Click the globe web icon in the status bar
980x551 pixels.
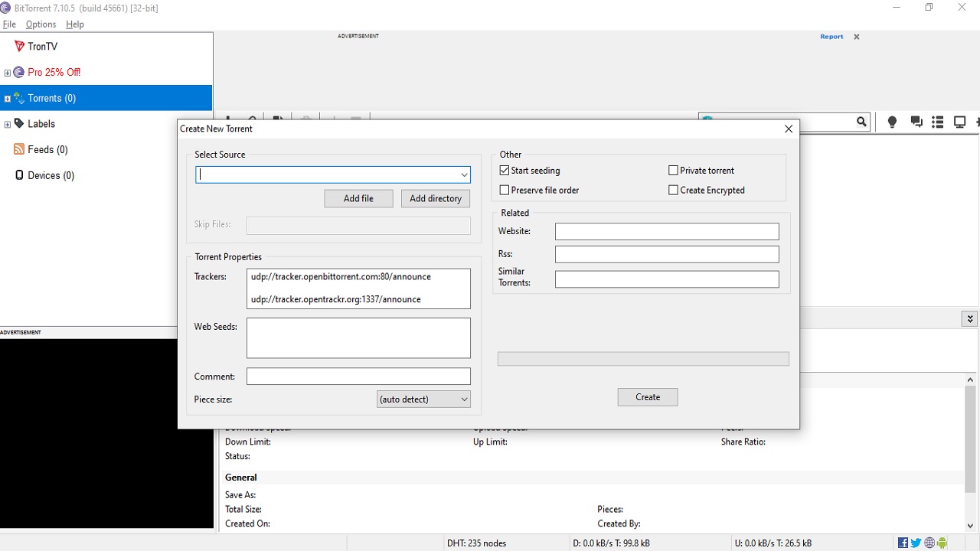point(929,543)
